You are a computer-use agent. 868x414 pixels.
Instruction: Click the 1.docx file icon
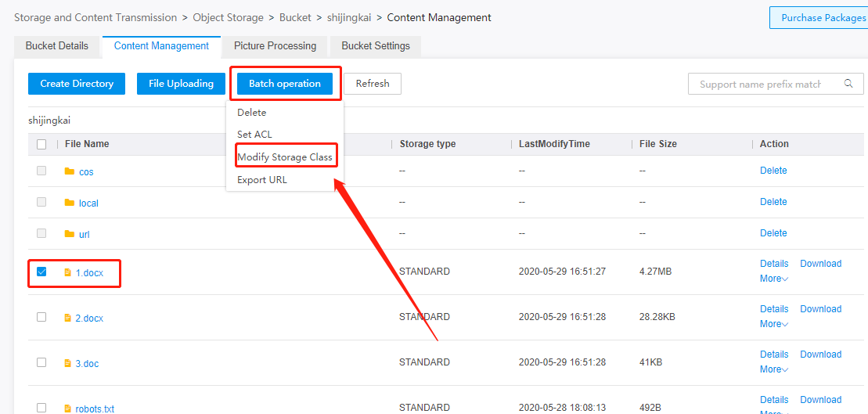point(67,272)
